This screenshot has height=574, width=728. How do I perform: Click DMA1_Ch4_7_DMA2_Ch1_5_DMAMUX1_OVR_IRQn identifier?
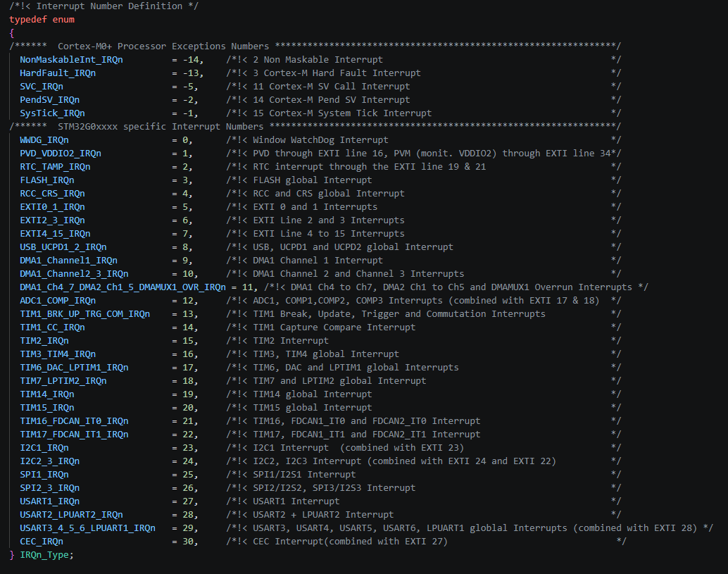(x=123, y=287)
